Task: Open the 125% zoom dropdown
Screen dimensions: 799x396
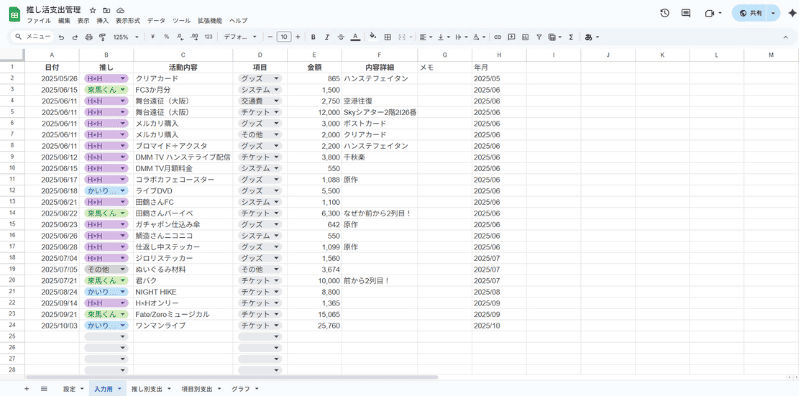Action: tap(125, 37)
